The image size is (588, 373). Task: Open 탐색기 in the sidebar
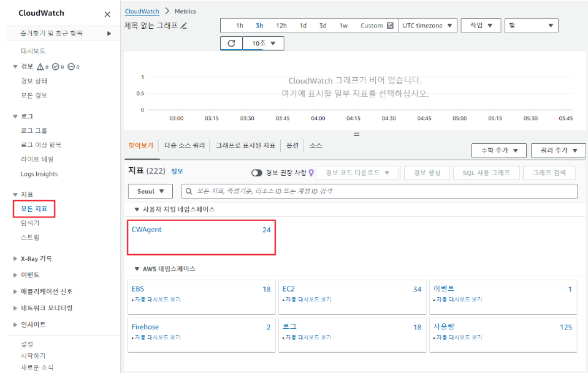pyautogui.click(x=30, y=223)
